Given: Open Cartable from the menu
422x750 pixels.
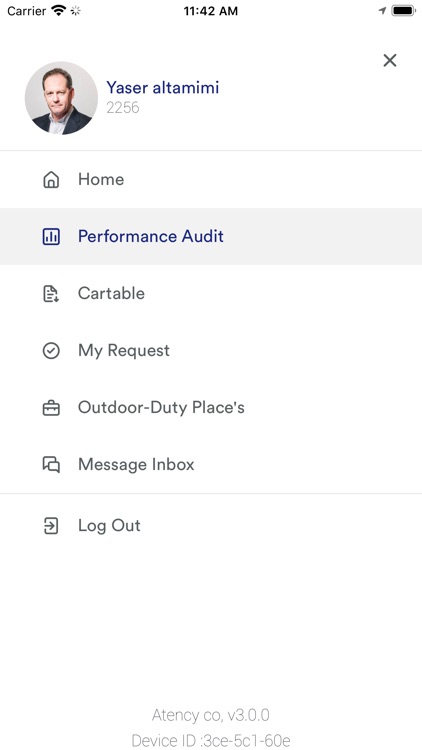Looking at the screenshot, I should tap(211, 293).
